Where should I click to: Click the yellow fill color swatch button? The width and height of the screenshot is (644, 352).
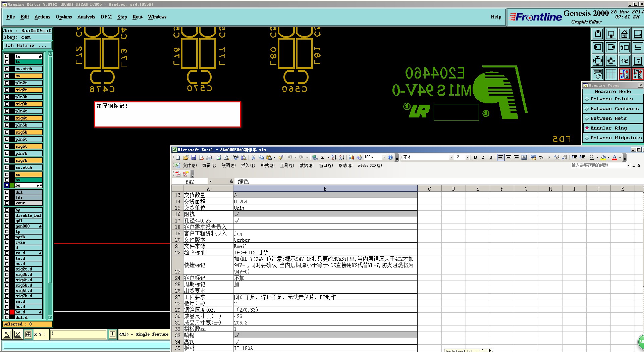point(603,157)
